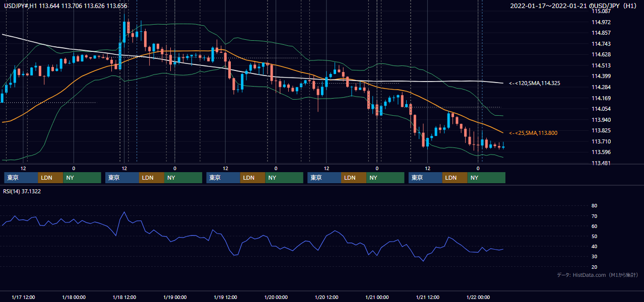Click the 1/18 00:00 time axis label

74,297
